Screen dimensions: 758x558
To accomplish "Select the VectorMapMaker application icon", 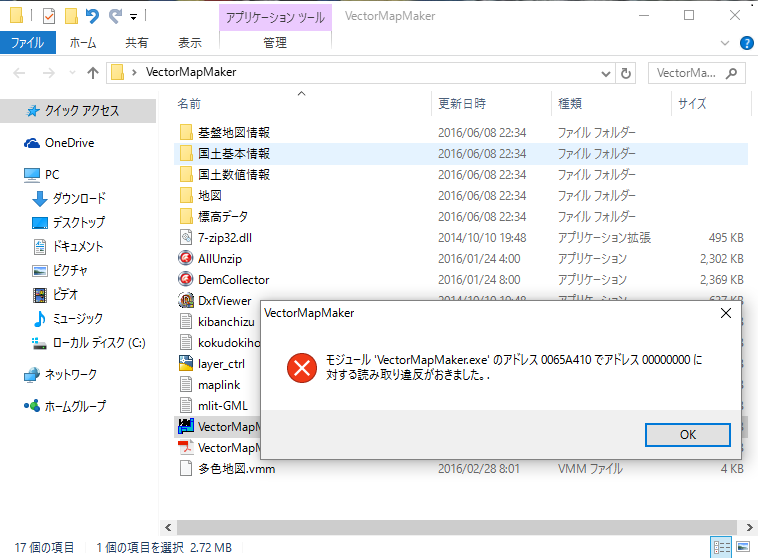I will tap(186, 426).
